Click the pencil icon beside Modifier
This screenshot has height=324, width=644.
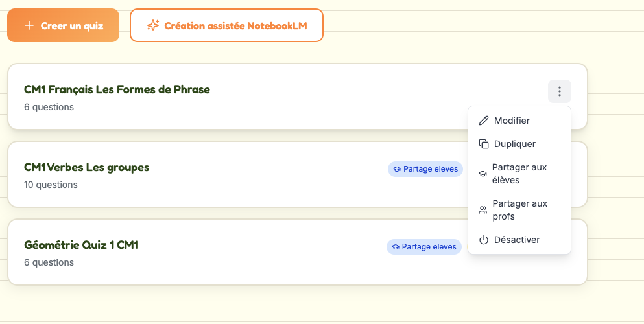484,121
